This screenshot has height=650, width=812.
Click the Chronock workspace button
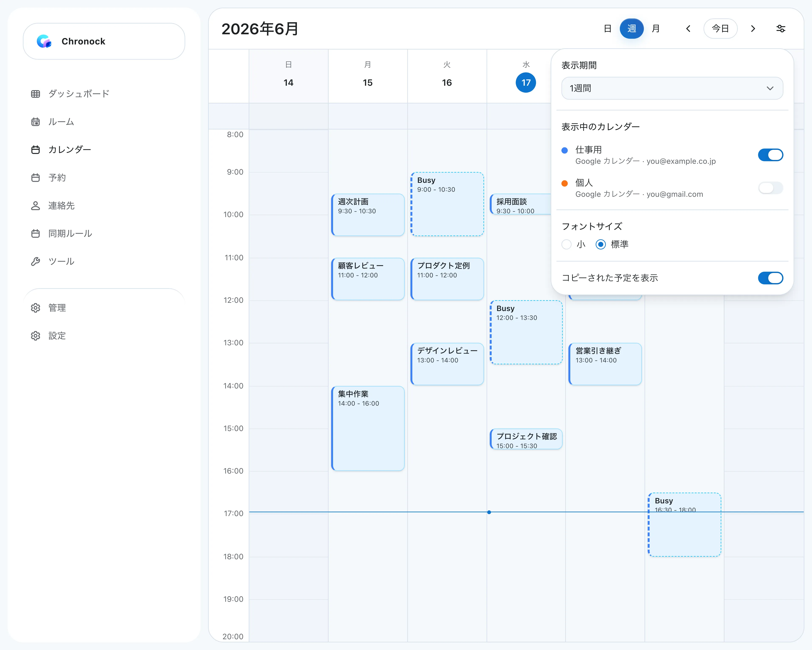pyautogui.click(x=104, y=41)
